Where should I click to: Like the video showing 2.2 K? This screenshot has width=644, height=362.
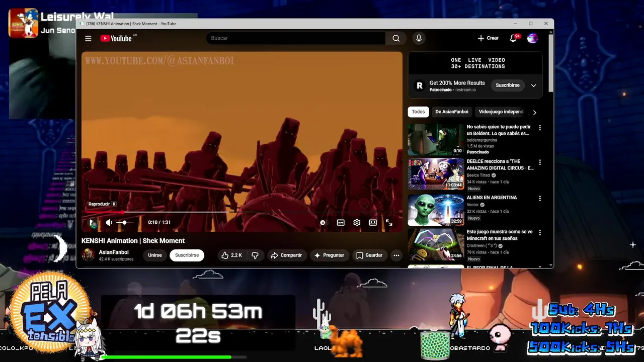point(231,255)
